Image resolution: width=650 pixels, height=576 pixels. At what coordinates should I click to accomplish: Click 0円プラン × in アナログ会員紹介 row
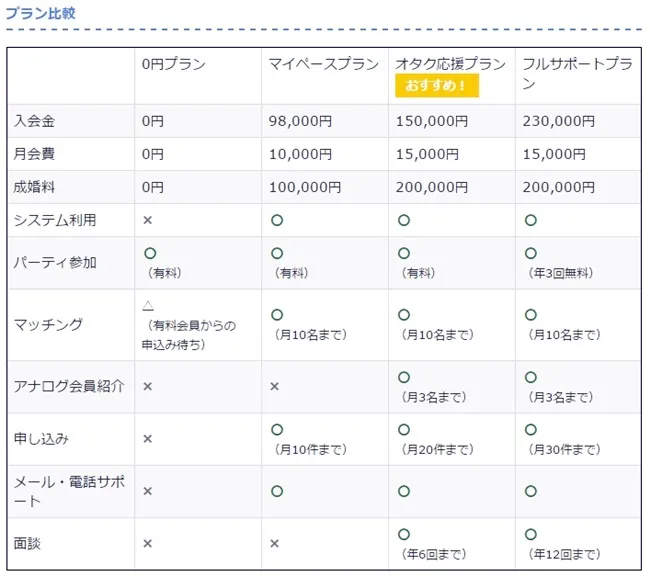click(148, 386)
